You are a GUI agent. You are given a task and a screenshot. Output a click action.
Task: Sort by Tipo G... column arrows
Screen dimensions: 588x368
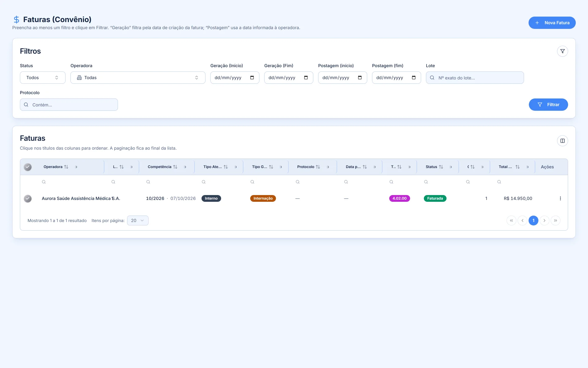[271, 167]
